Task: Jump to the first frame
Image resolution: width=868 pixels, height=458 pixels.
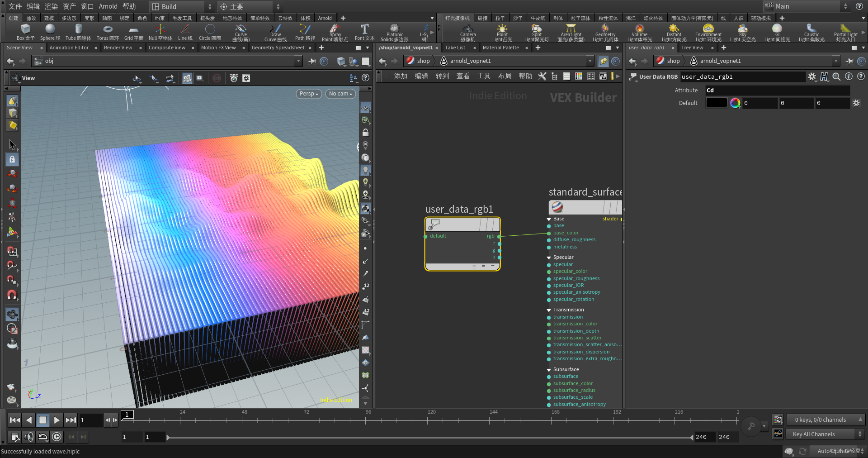Action: [x=15, y=420]
